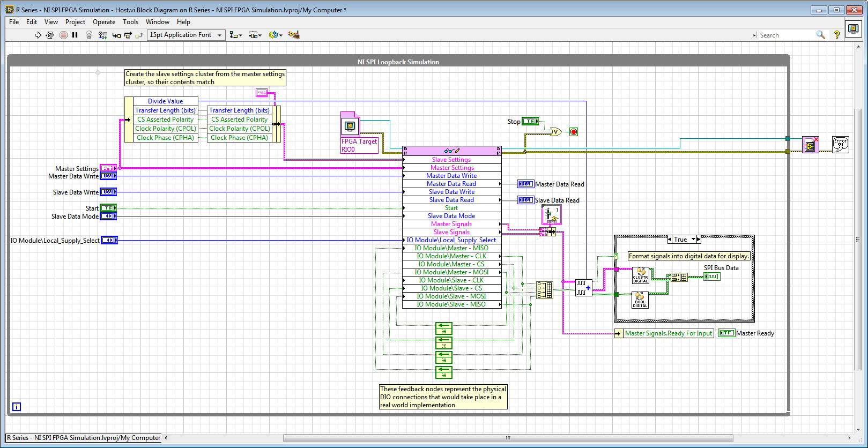This screenshot has height=448, width=868.
Task: Select the Close FPGA VI Reference node
Action: click(x=811, y=145)
